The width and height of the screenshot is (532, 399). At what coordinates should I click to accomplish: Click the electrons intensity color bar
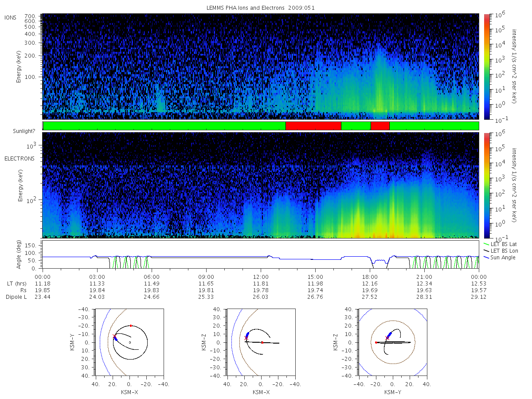(486, 185)
